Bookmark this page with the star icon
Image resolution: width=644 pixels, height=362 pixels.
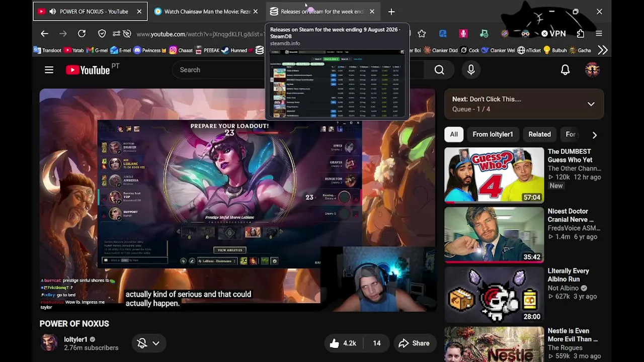pyautogui.click(x=422, y=34)
